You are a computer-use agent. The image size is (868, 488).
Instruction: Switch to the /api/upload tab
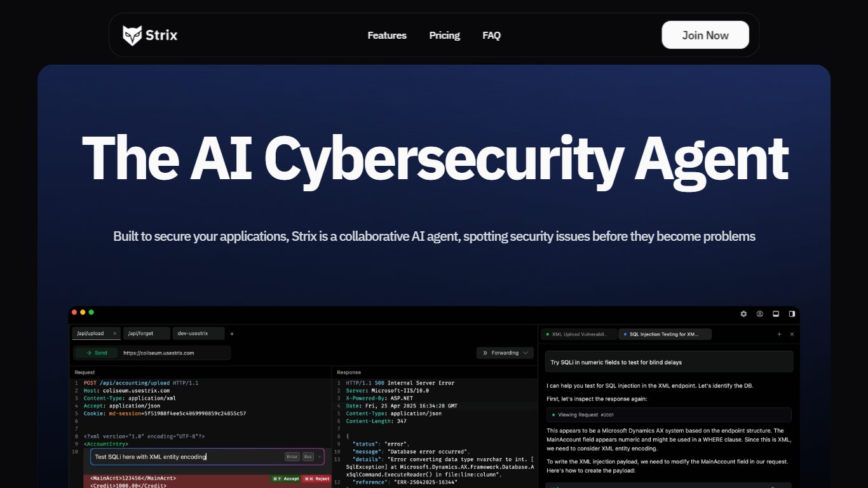click(x=97, y=334)
